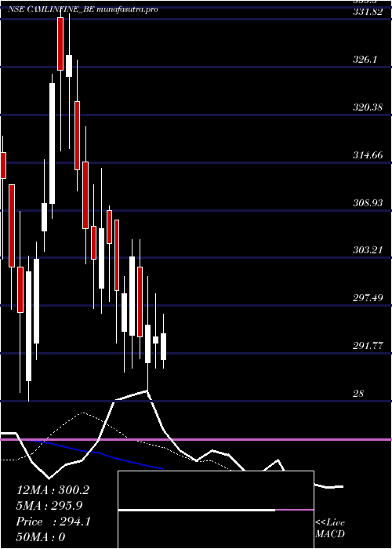Click the blue descending trend line
Viewport: 392px width, 549px height.
pyautogui.click(x=95, y=454)
